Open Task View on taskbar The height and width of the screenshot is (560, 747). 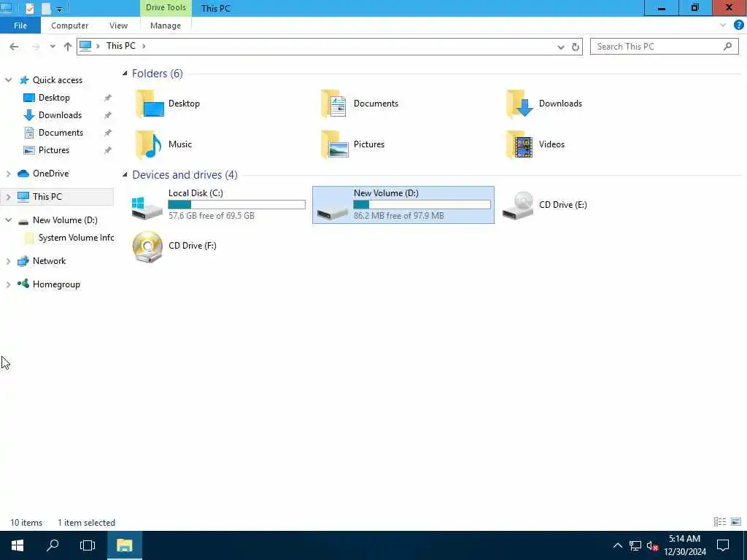[88, 545]
